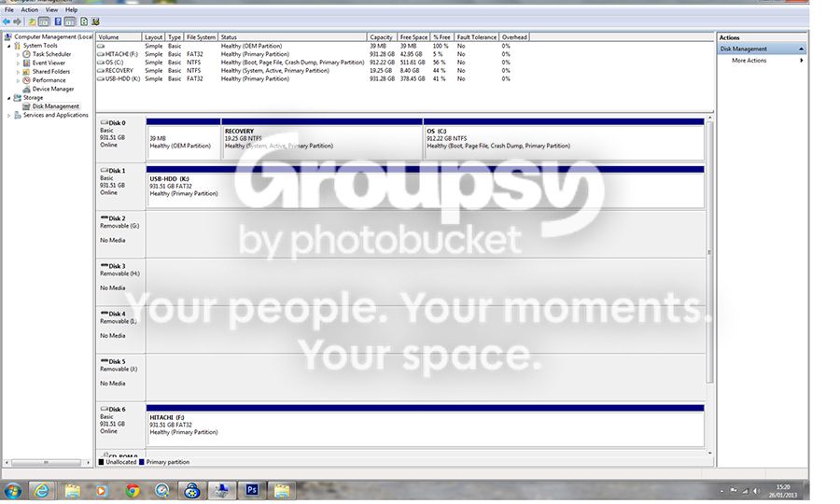Open Google Chrome from taskbar

click(133, 491)
